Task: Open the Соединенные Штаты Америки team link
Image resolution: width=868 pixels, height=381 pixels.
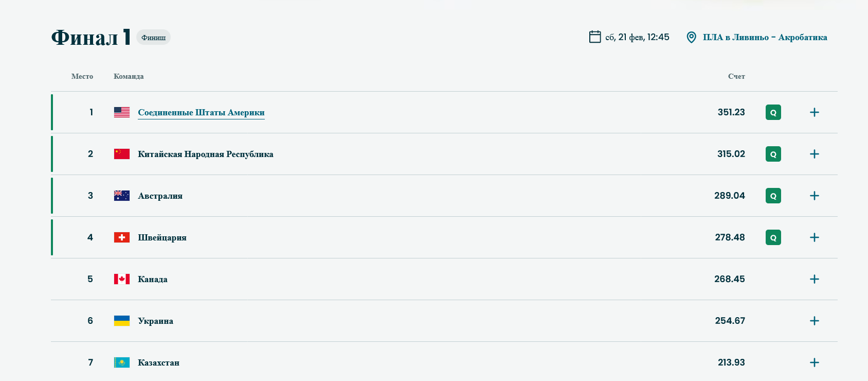Action: pos(201,112)
